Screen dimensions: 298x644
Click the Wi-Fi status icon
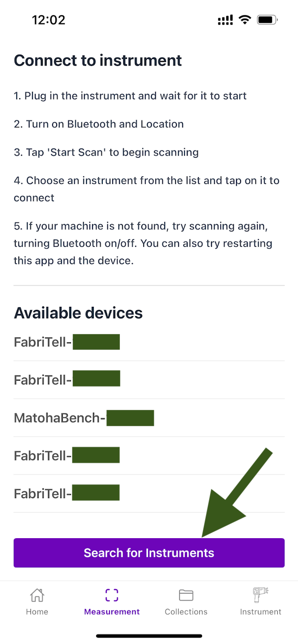click(245, 20)
